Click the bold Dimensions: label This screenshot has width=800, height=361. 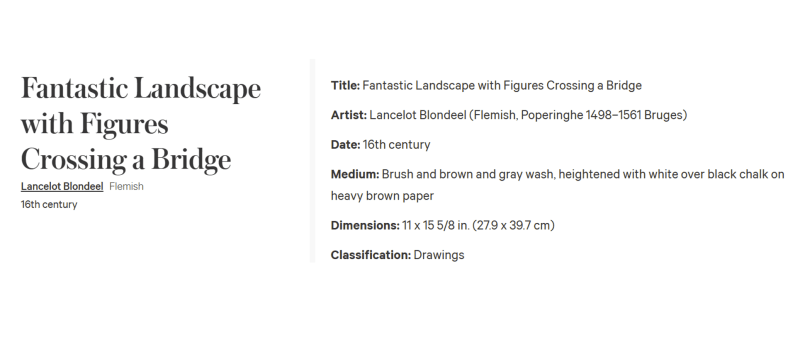click(x=365, y=225)
